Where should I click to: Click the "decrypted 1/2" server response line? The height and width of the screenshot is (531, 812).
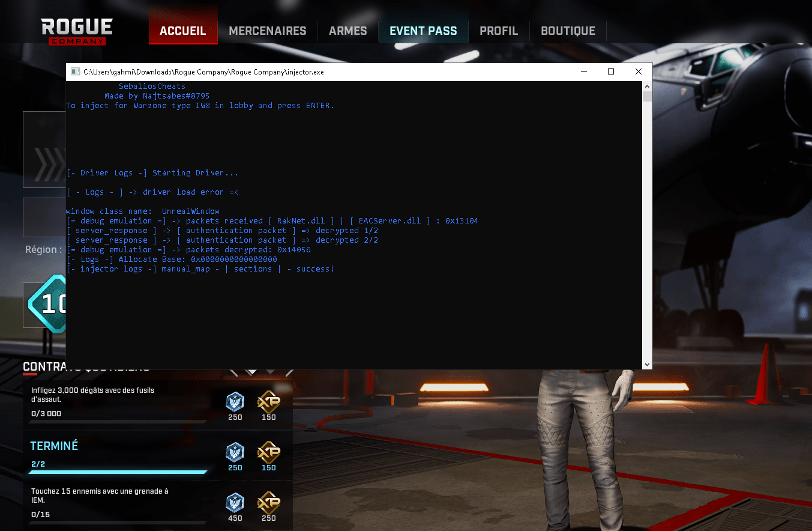pyautogui.click(x=222, y=231)
